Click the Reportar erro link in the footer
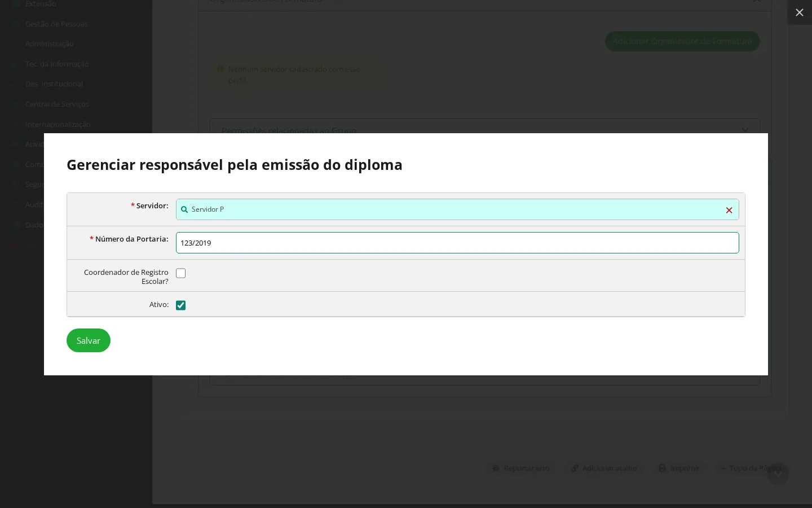Viewport: 812px width, 508px height. click(x=521, y=468)
